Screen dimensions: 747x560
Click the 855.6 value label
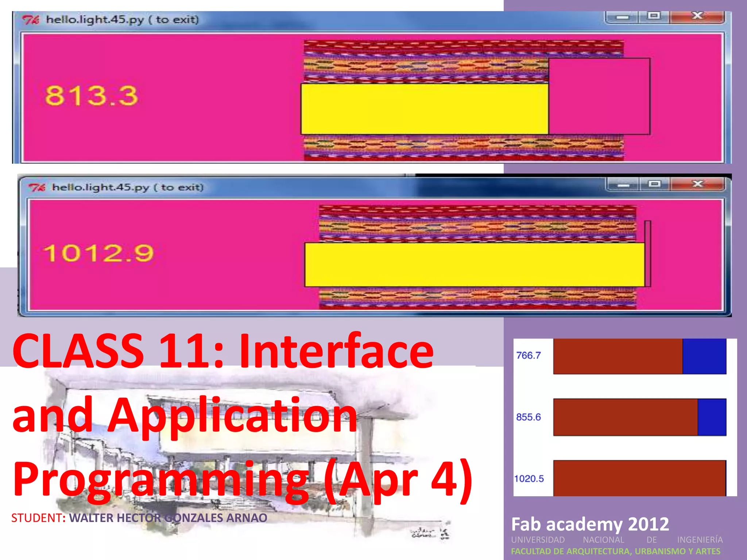[x=528, y=417]
